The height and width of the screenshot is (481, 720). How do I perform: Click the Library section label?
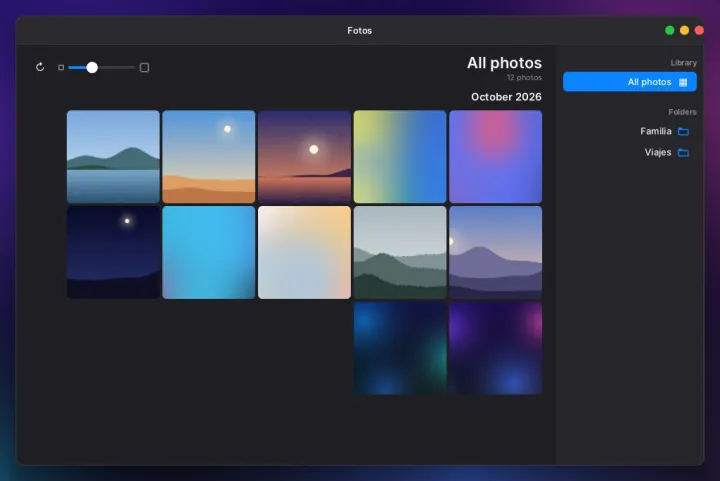pyautogui.click(x=683, y=63)
